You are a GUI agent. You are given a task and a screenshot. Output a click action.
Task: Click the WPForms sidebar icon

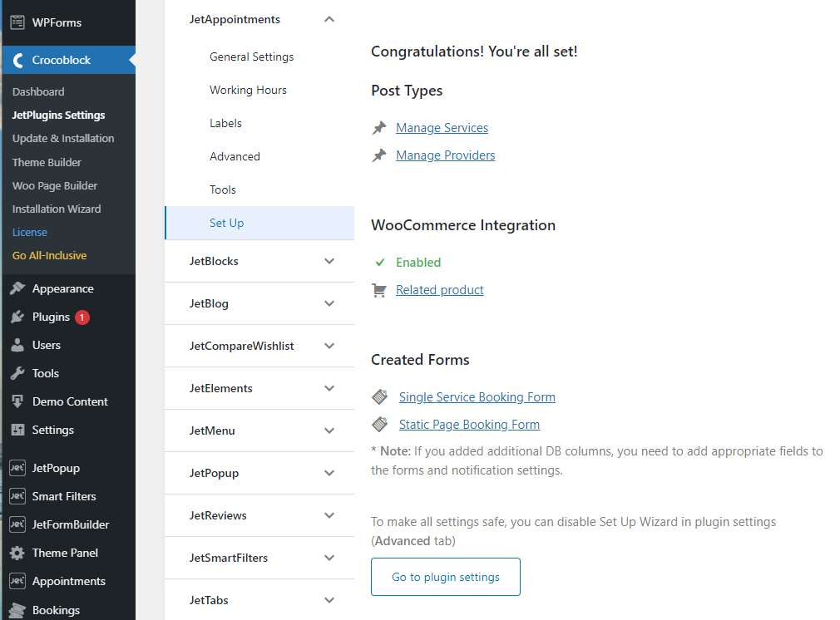pos(17,22)
